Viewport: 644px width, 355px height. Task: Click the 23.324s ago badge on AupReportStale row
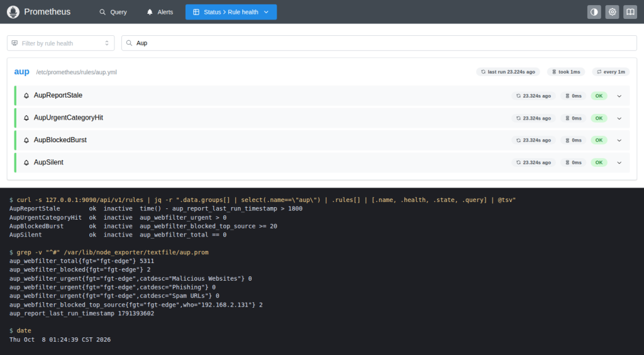pos(533,96)
